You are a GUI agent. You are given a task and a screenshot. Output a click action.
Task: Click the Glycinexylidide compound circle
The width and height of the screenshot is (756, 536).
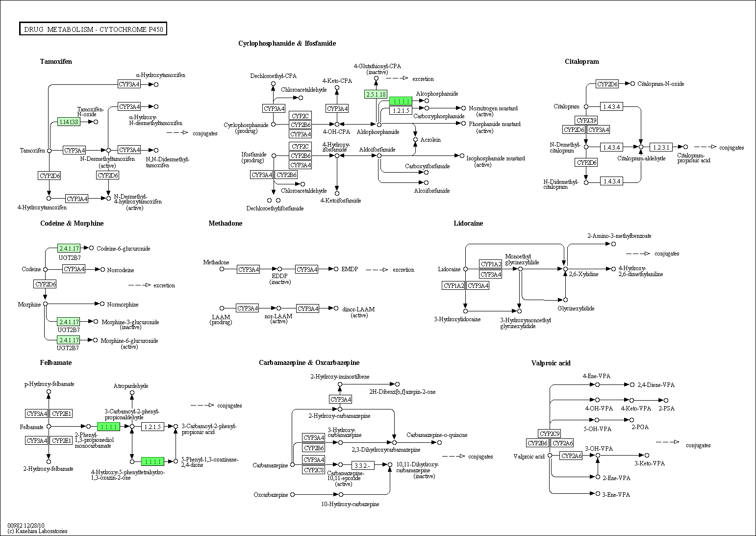(565, 300)
